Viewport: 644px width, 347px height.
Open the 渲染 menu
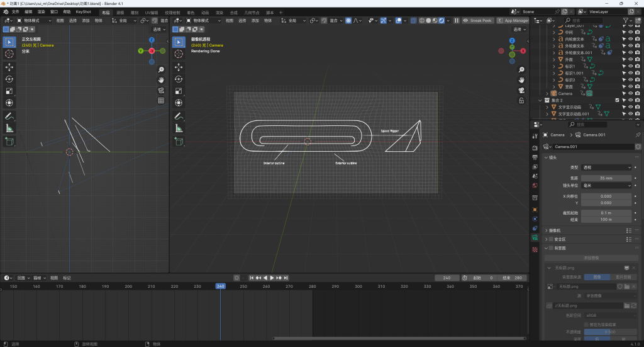[x=41, y=12]
